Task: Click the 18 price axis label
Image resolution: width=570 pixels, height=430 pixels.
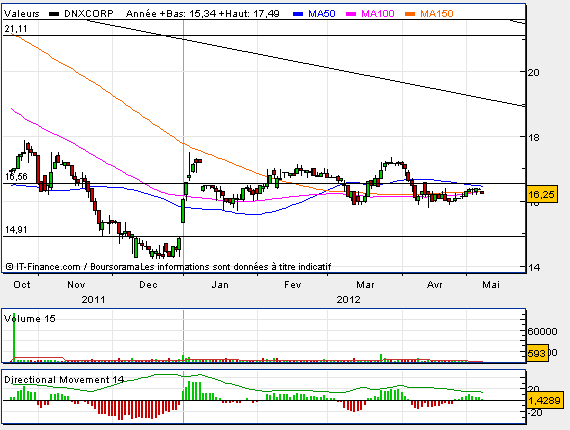Action: [x=533, y=137]
